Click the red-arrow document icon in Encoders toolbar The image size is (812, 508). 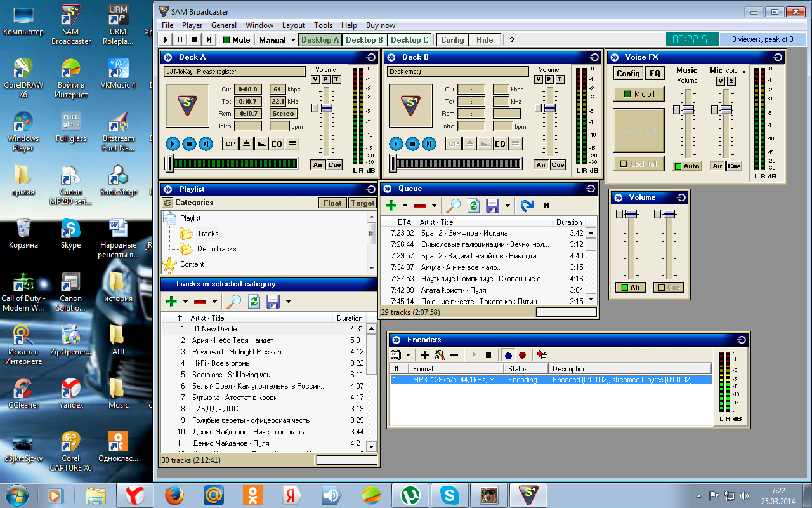click(542, 355)
